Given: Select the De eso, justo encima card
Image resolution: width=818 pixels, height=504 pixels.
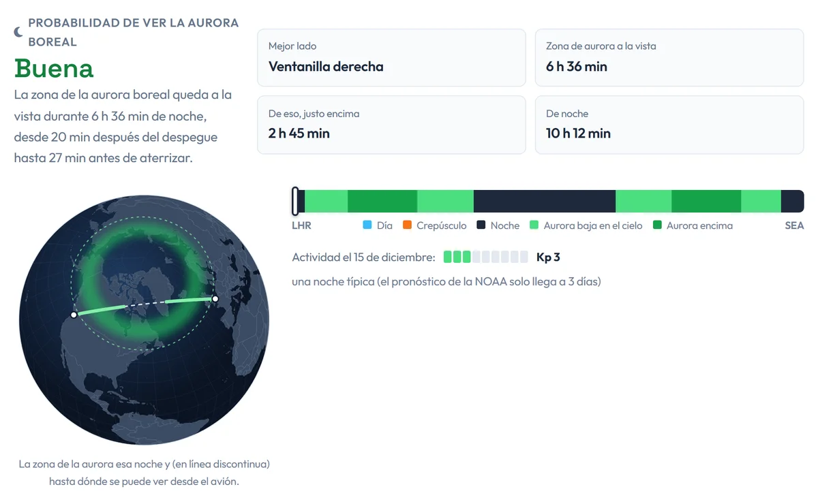Looking at the screenshot, I should click(x=391, y=125).
